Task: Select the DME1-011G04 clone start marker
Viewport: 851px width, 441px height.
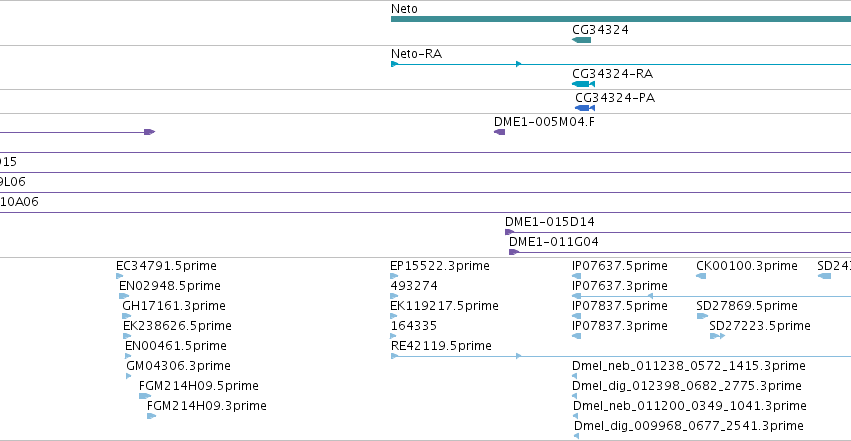Action: 513,252
